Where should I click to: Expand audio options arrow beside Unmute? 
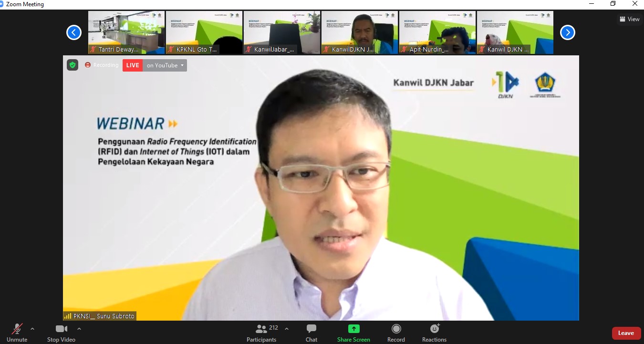32,329
